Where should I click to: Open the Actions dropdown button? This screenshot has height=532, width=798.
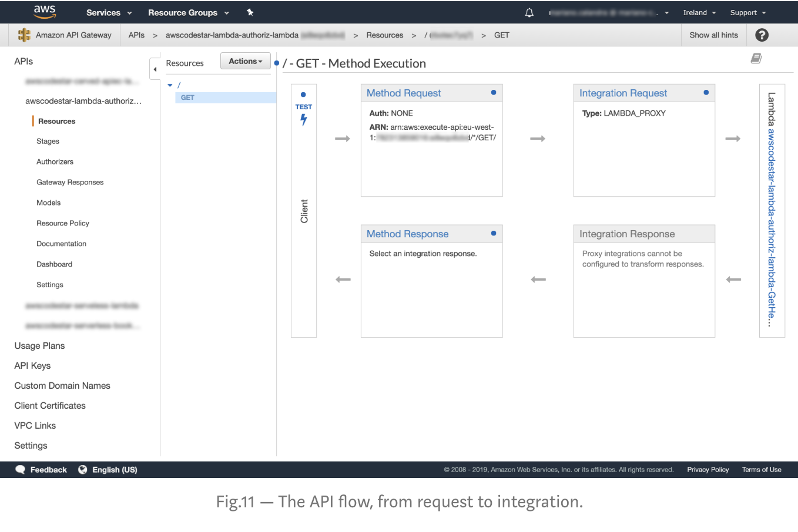pyautogui.click(x=246, y=61)
